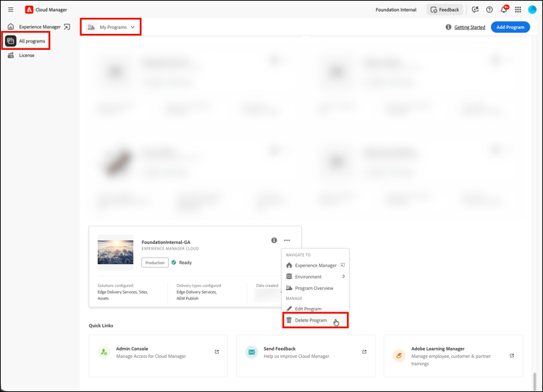
Task: Choose Experience Manager in context menu
Action: click(315, 265)
